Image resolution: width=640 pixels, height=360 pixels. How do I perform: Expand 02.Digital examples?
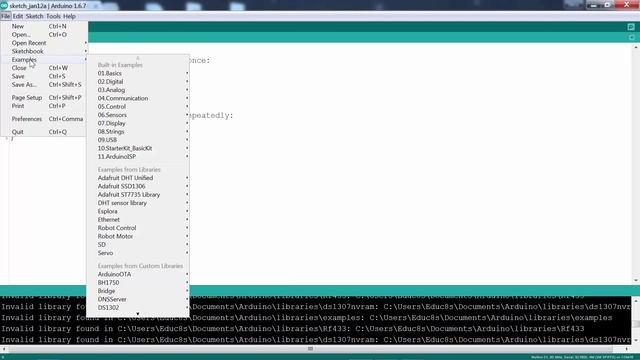pyautogui.click(x=138, y=82)
